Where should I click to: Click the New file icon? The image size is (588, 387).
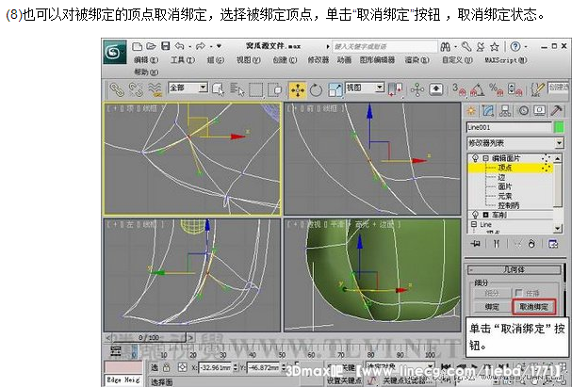pos(138,46)
